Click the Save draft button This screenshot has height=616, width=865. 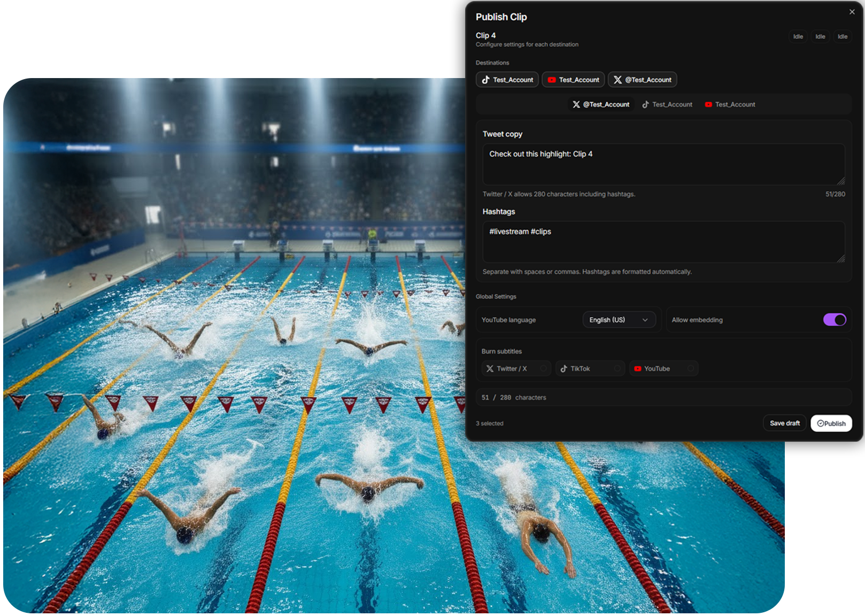tap(784, 423)
